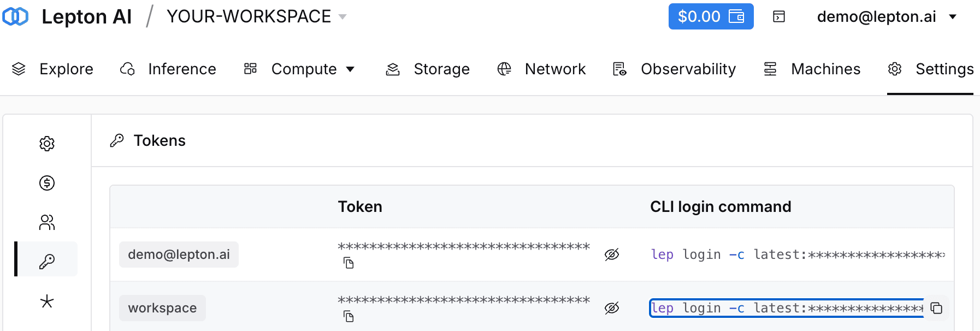Copy the workspace CLI login command
The image size is (980, 331).
tap(936, 308)
